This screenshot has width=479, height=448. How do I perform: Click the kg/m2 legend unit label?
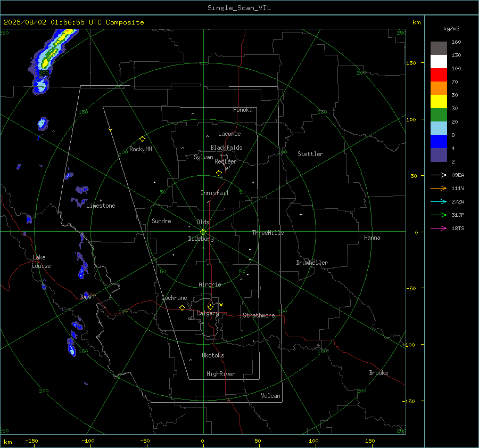pos(451,29)
